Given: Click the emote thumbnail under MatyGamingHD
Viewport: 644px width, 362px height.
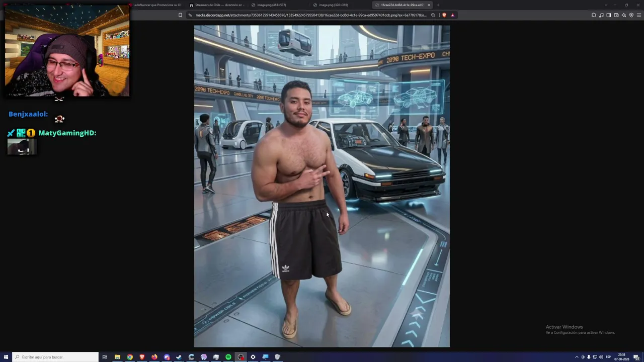Looking at the screenshot, I should click(22, 147).
